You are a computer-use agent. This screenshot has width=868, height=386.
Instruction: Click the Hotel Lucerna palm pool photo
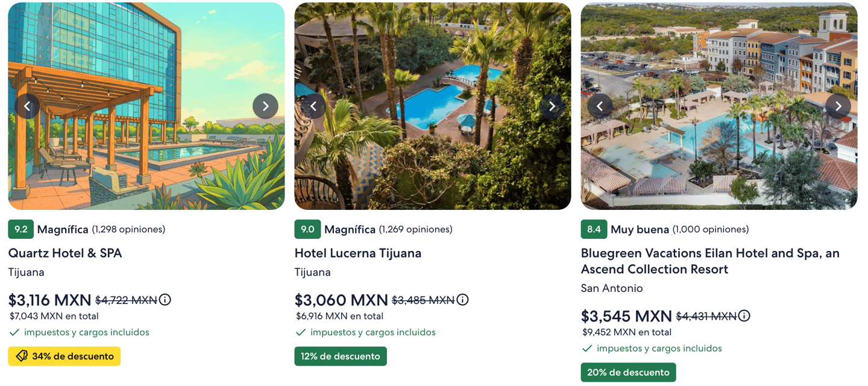click(x=432, y=157)
